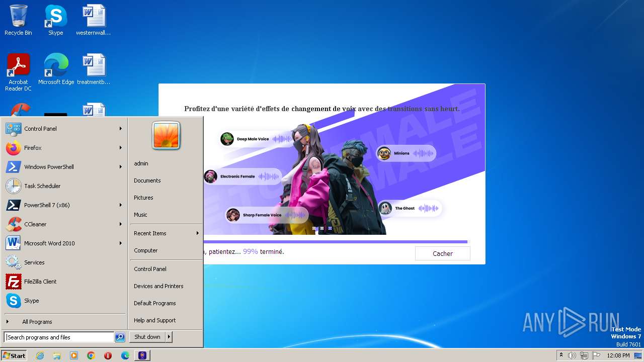Open network status icon in system tray
644x362 pixels.
(584, 355)
